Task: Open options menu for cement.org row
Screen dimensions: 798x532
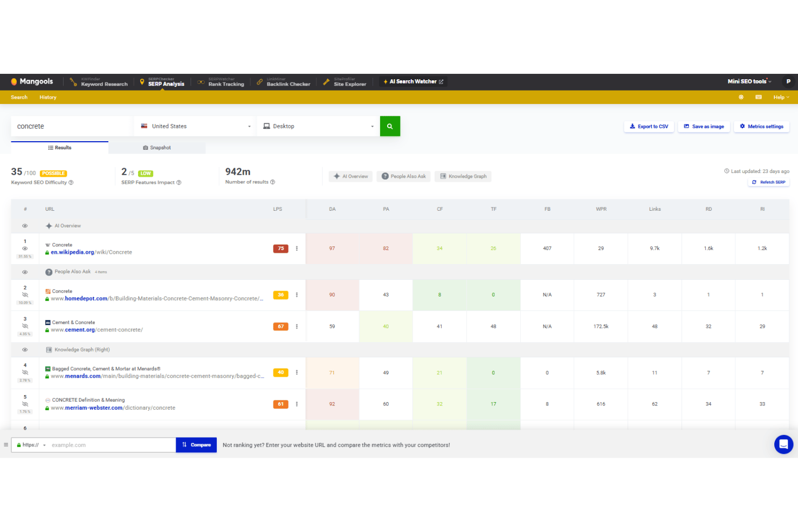Action: click(297, 327)
